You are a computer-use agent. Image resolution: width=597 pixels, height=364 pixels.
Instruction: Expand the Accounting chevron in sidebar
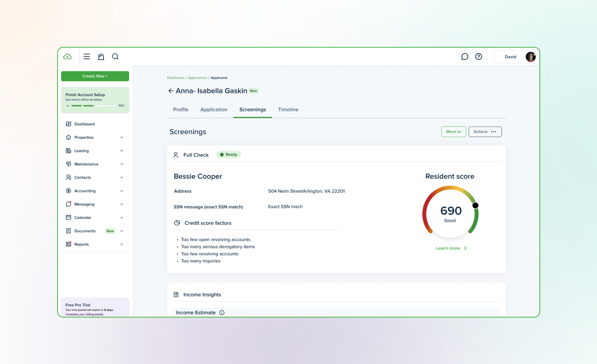pos(122,191)
